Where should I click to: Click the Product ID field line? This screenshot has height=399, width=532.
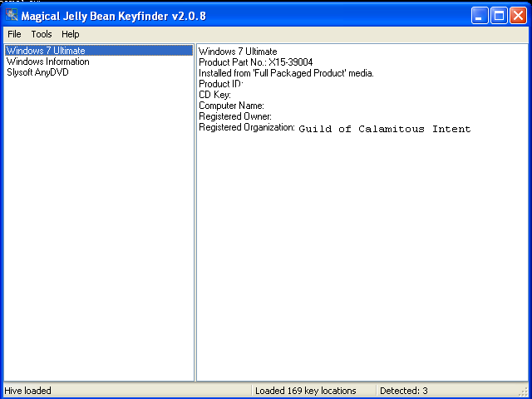[x=220, y=84]
